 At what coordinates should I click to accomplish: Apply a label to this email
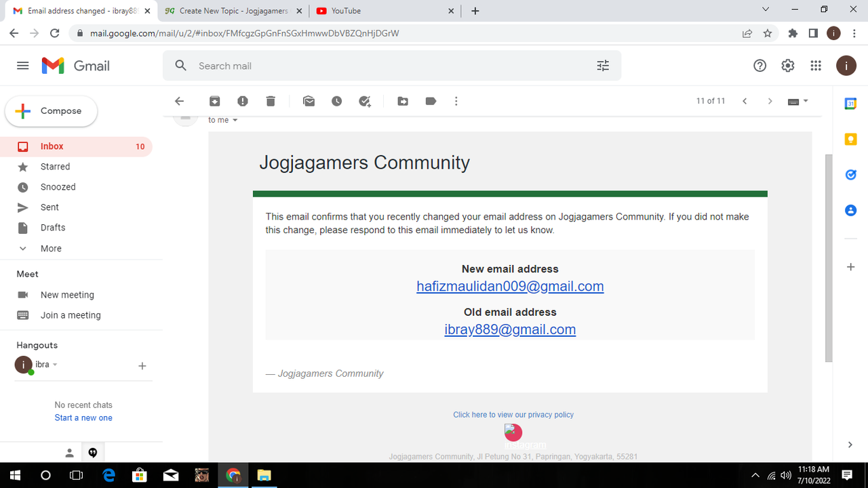(x=431, y=101)
